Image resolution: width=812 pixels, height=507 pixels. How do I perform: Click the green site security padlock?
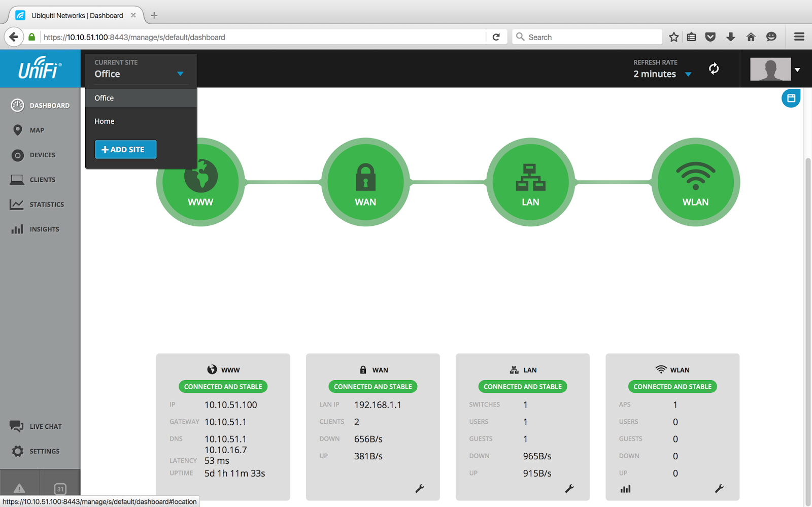pos(31,37)
